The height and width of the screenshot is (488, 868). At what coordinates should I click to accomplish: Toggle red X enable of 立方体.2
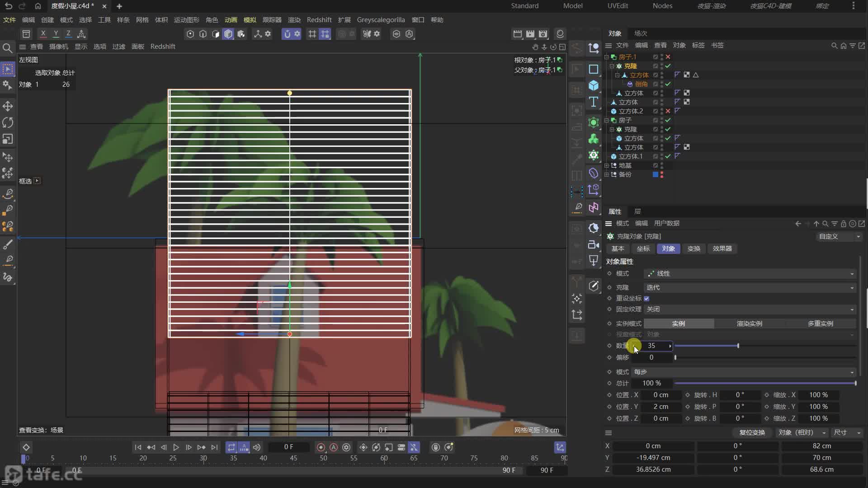pos(668,111)
